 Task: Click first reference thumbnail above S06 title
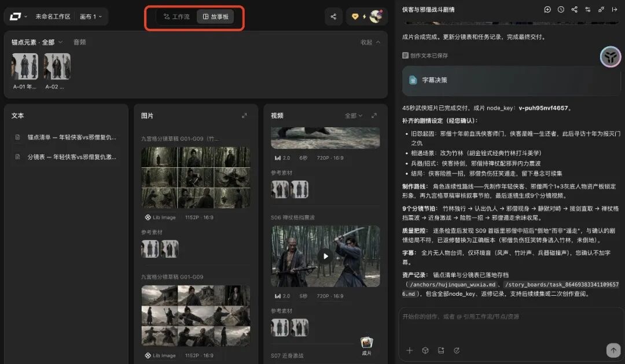tap(280, 189)
